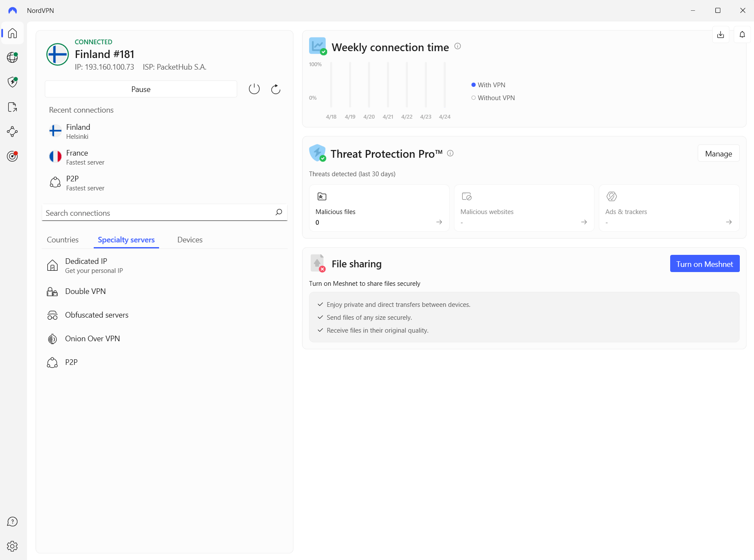Click the Malicious files arrow

click(439, 222)
